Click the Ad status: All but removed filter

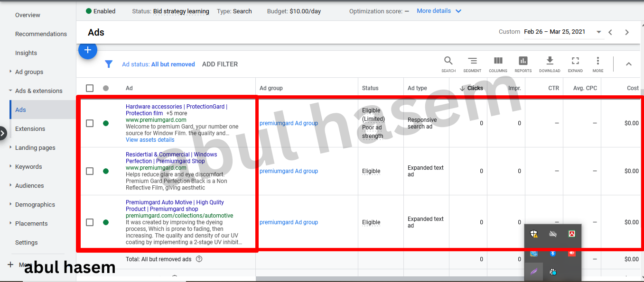(159, 64)
